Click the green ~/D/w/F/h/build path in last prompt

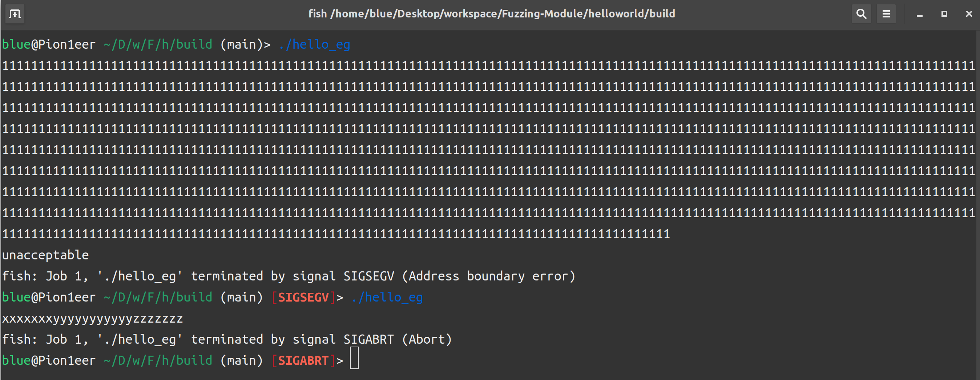pyautogui.click(x=158, y=360)
